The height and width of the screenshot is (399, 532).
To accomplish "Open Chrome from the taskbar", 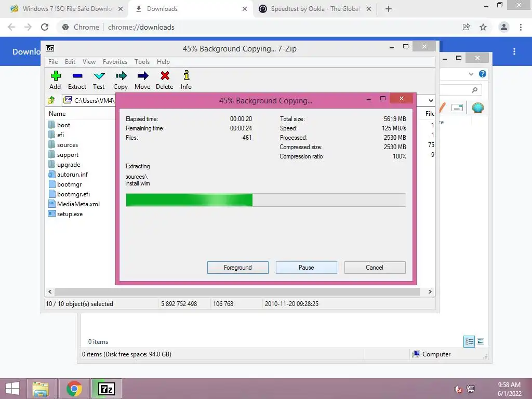I will (x=74, y=389).
